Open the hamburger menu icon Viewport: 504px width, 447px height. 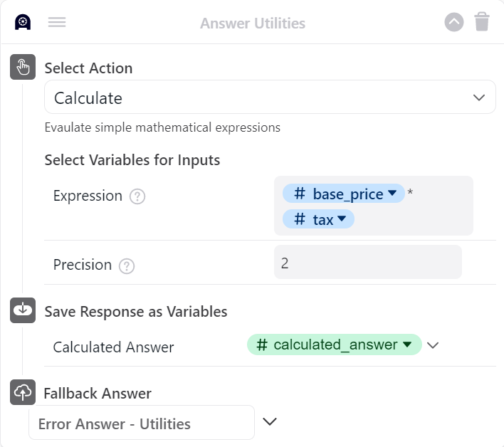57,22
